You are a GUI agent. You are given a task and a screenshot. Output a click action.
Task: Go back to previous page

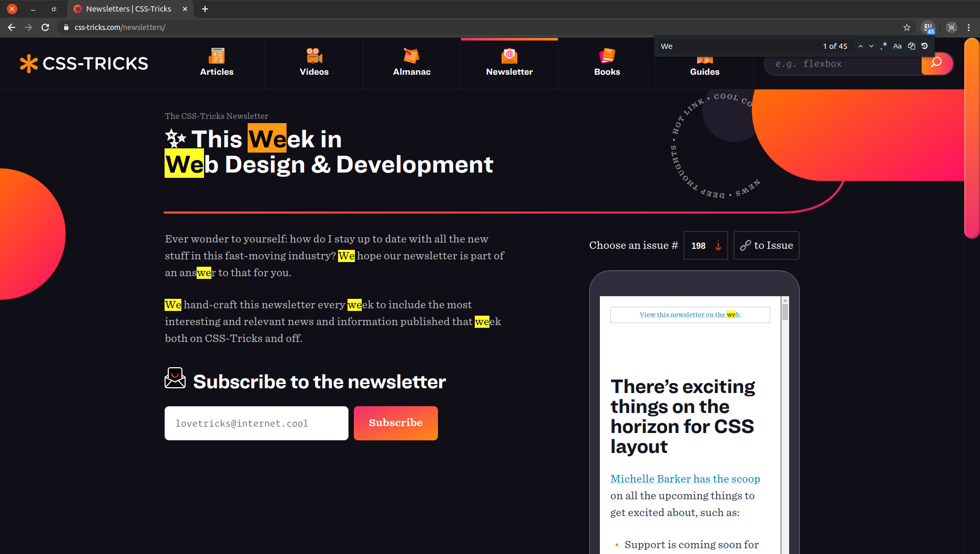coord(12,27)
